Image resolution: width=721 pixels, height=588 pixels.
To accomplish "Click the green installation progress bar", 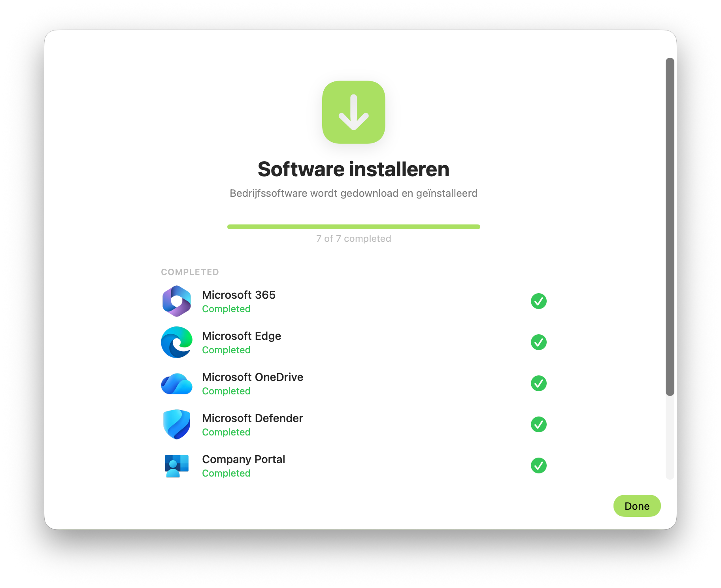I will point(353,227).
